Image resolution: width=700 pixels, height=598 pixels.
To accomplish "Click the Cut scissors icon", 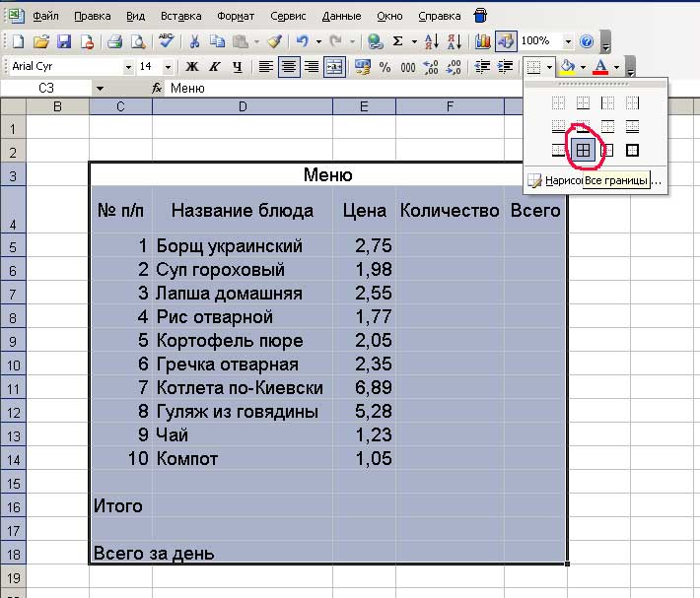I will point(194,41).
